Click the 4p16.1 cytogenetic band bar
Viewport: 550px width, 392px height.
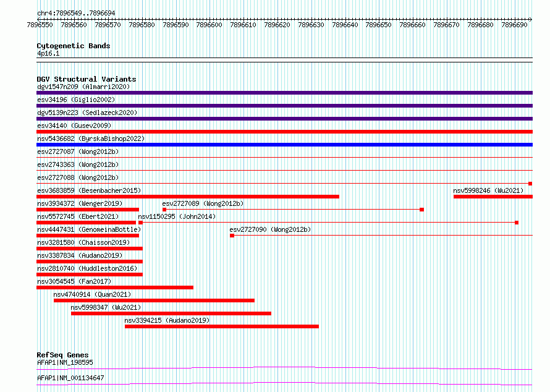point(284,60)
